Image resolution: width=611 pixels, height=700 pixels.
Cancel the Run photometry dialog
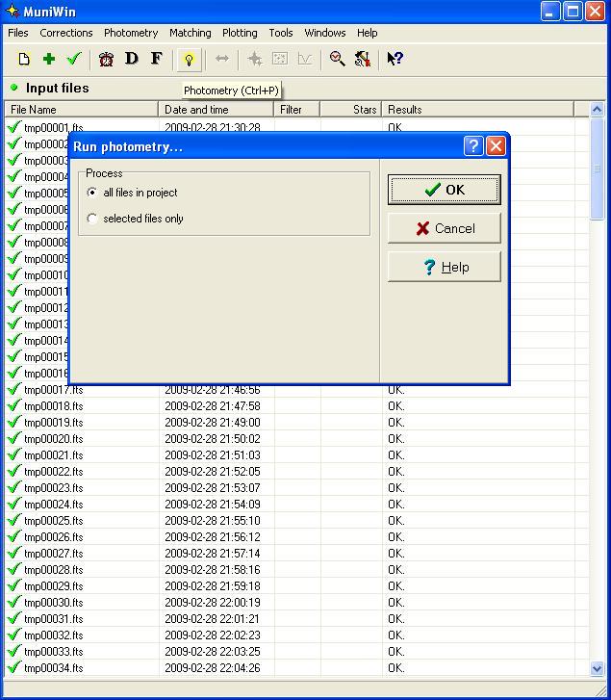point(445,228)
